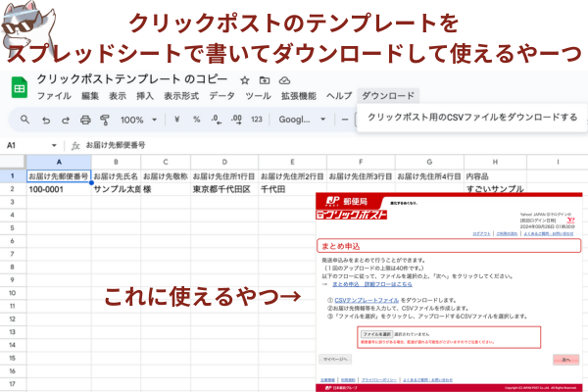Click ファイルを選択 button
588x392 pixels.
(376, 334)
